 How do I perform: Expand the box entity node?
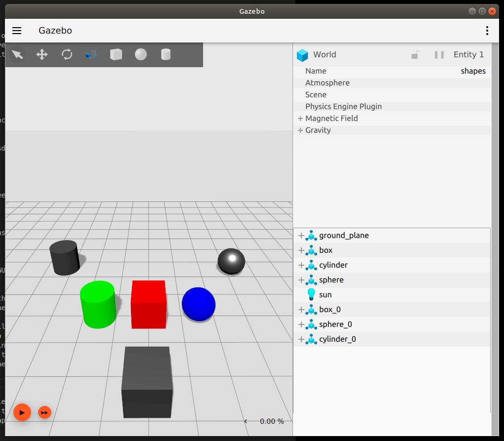click(x=301, y=250)
